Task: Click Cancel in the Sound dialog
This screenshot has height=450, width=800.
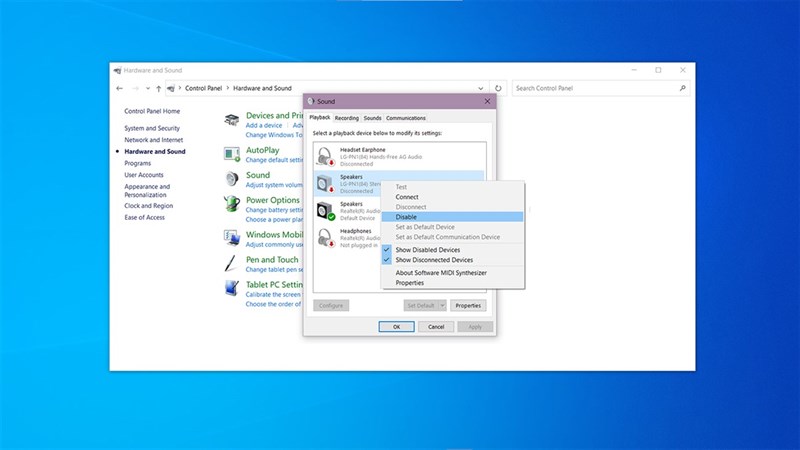Action: pyautogui.click(x=436, y=327)
